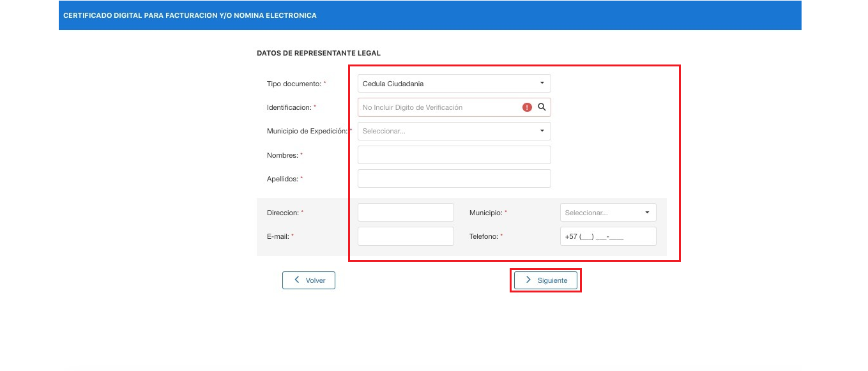Go back using the Volver button
Image resolution: width=868 pixels, height=371 pixels.
coord(308,280)
